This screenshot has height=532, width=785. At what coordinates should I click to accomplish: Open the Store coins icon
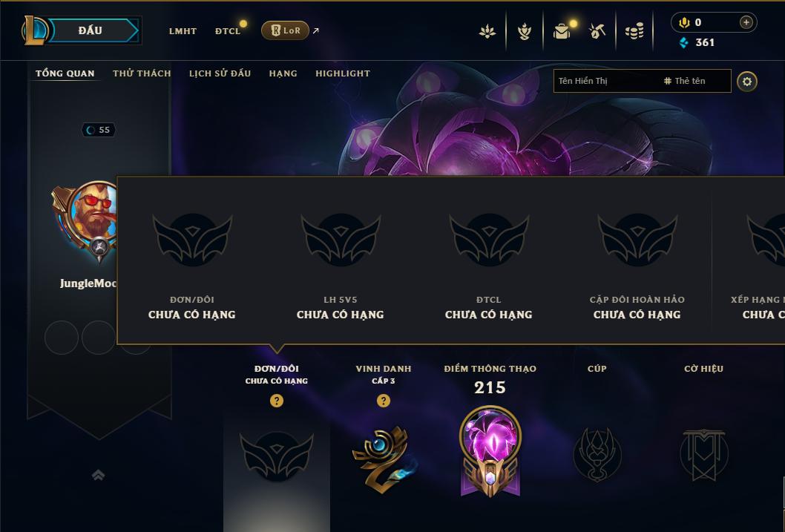coord(634,31)
